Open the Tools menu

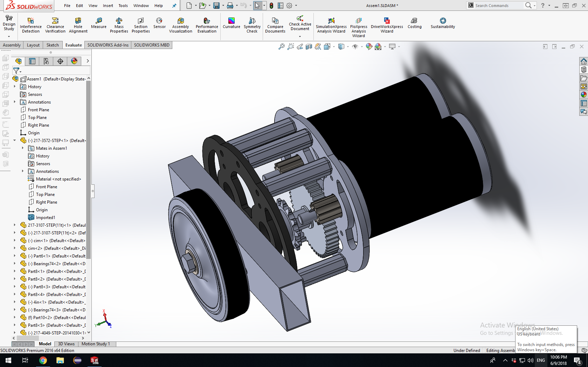tap(123, 6)
